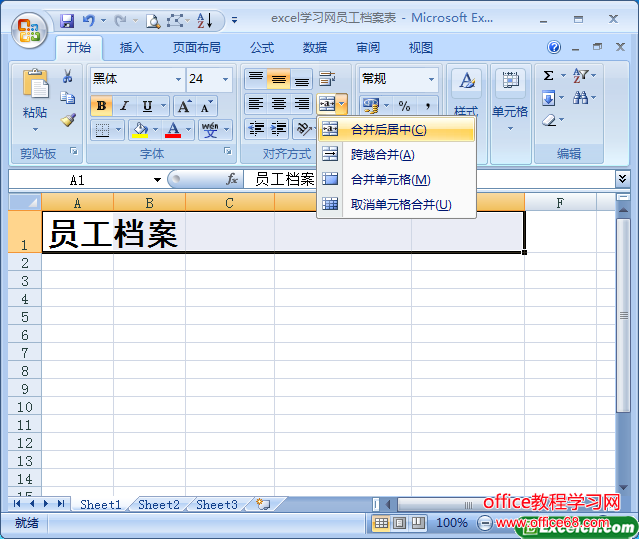
Task: Click the Paste clipboard icon
Action: click(x=36, y=84)
